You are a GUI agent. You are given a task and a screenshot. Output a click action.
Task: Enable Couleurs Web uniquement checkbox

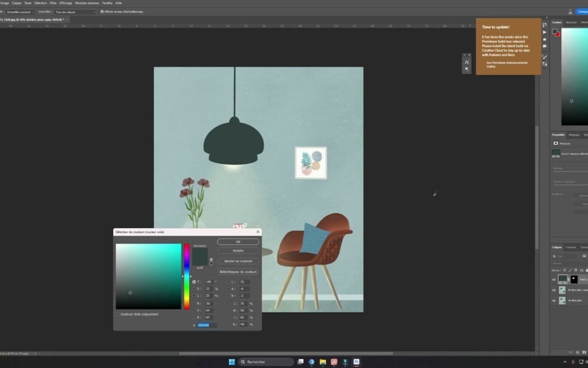click(118, 315)
